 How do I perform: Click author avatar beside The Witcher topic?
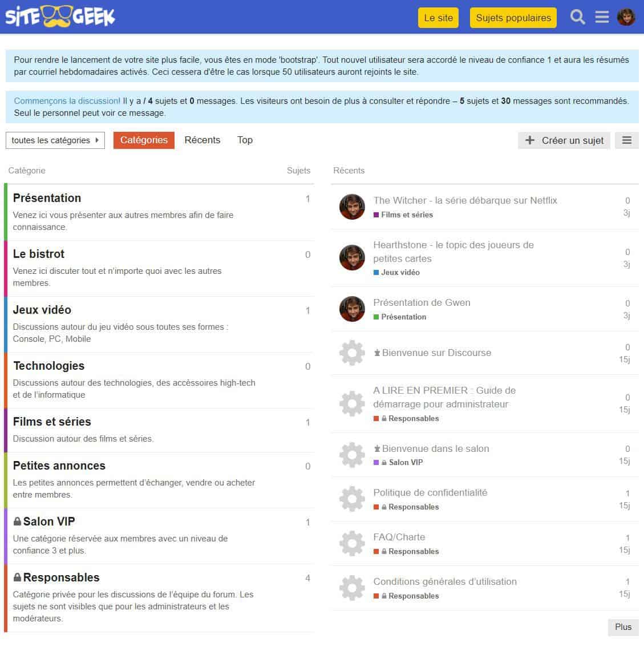tap(352, 207)
